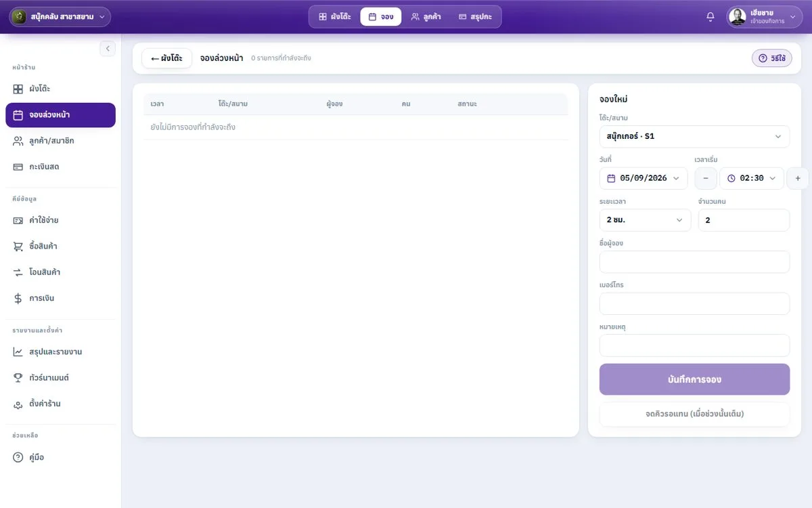Open คู่มือ help in the sidebar
The height and width of the screenshot is (508, 812).
point(60,457)
